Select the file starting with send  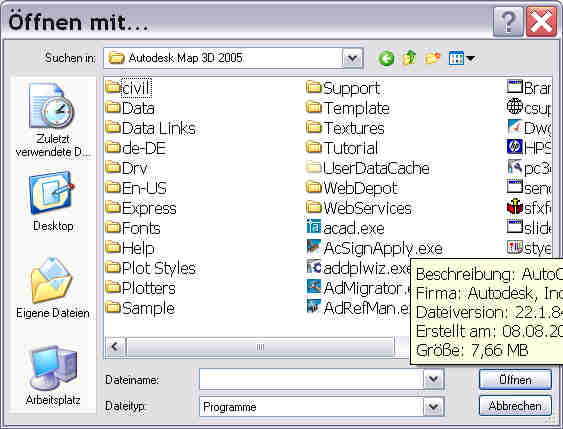[x=529, y=188]
